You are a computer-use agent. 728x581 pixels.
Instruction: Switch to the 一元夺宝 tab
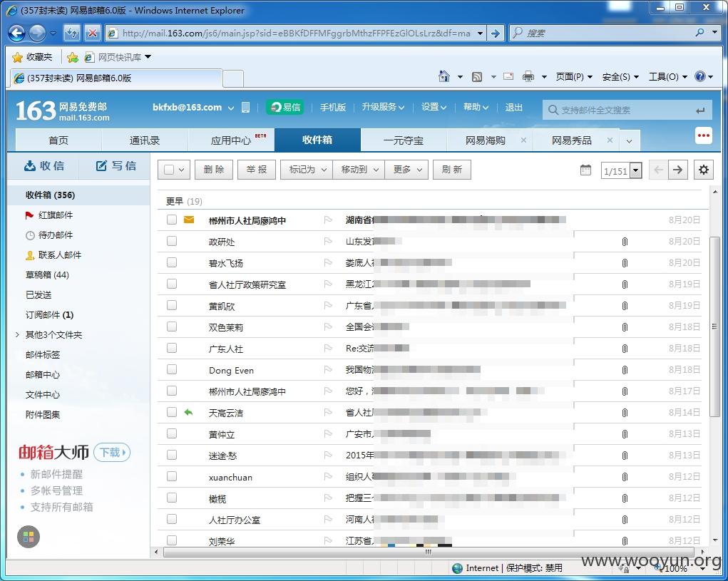pyautogui.click(x=404, y=140)
